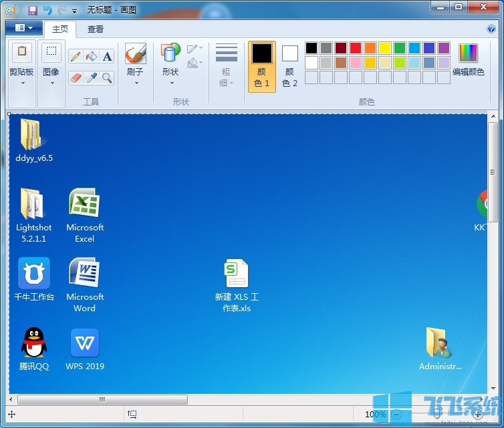Open the Paint application menu button
The width and height of the screenshot is (504, 428).
24,28
